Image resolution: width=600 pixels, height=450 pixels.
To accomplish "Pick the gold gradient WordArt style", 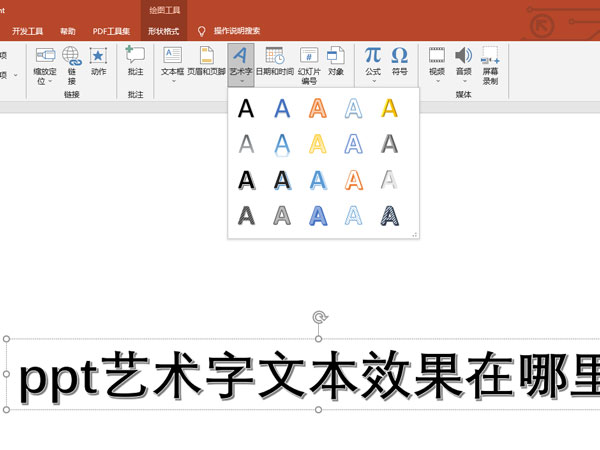I will coord(389,108).
